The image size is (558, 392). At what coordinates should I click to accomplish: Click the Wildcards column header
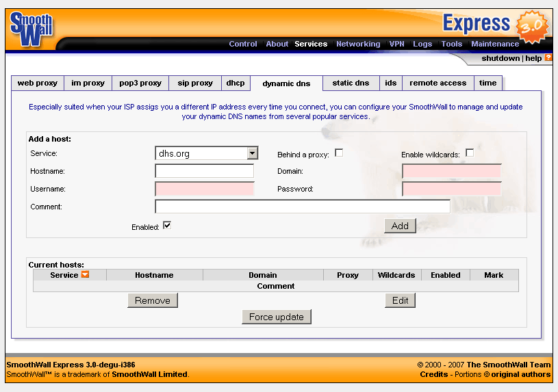396,275
